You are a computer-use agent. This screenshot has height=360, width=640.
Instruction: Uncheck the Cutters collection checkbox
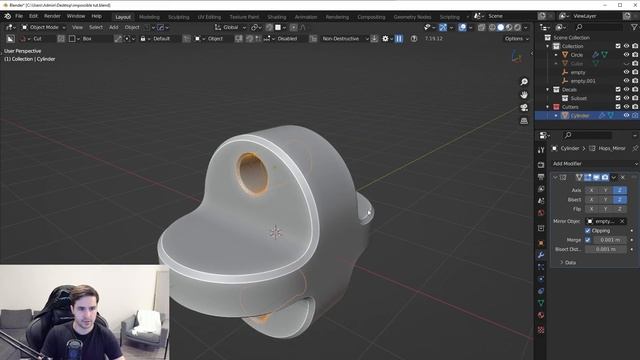618,107
